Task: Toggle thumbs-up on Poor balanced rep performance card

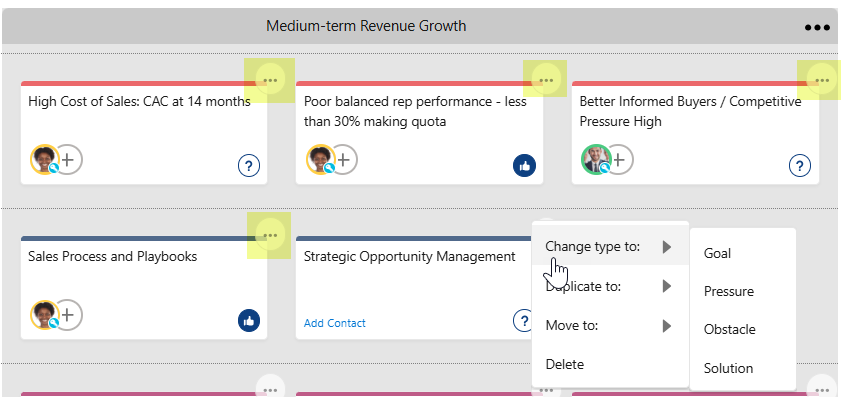Action: (524, 166)
